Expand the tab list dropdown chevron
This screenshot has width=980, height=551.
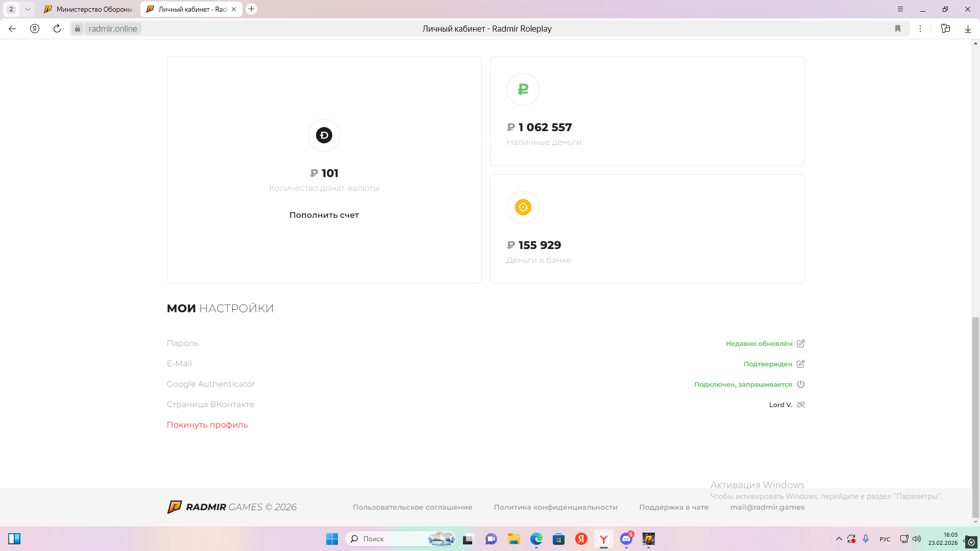pos(28,9)
